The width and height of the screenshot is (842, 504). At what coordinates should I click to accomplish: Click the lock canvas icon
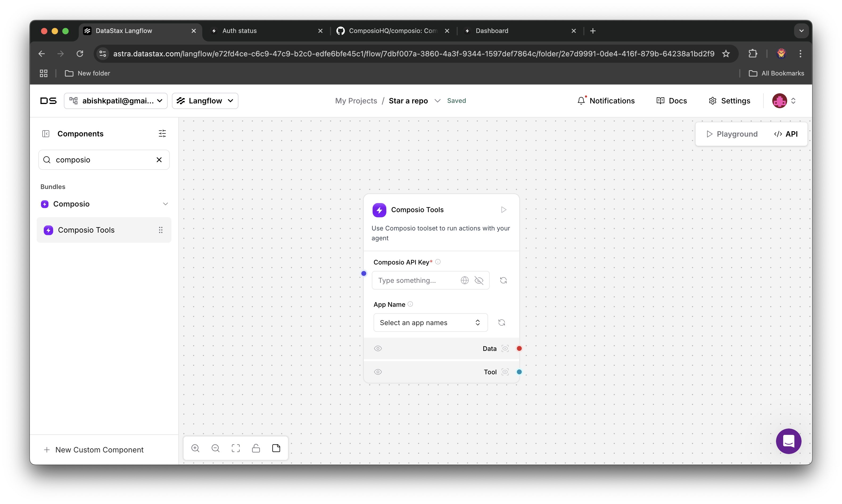tap(256, 448)
